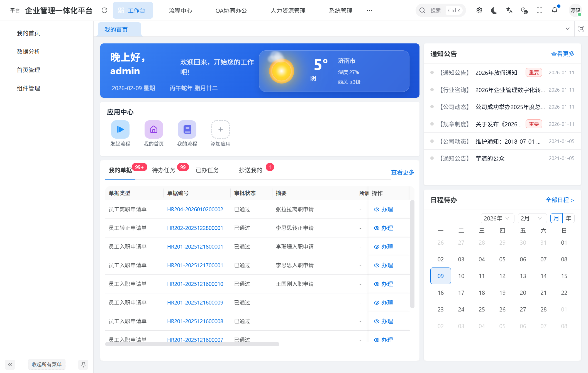Image resolution: width=588 pixels, height=373 pixels.
Task: Click the fullscreen icon in the header
Action: click(x=540, y=10)
